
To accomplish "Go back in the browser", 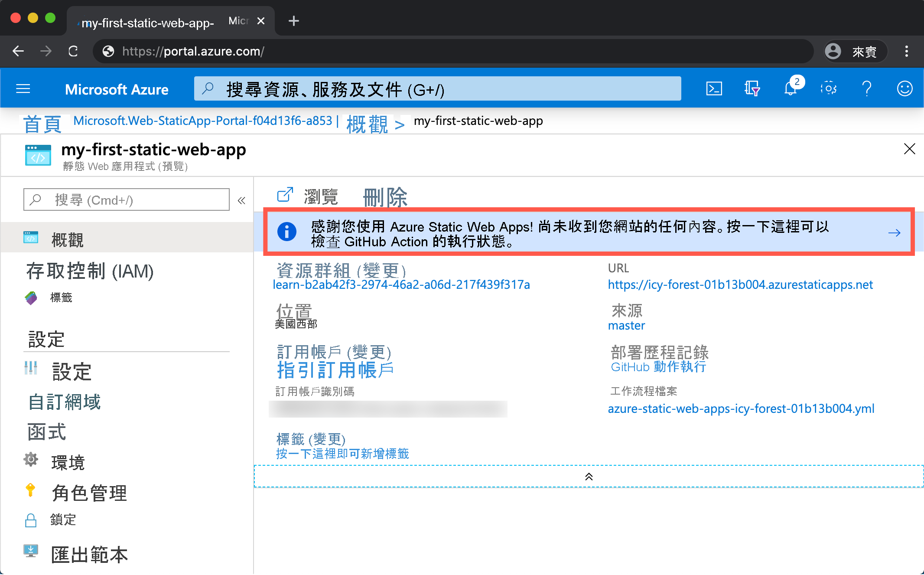I will pyautogui.click(x=18, y=51).
